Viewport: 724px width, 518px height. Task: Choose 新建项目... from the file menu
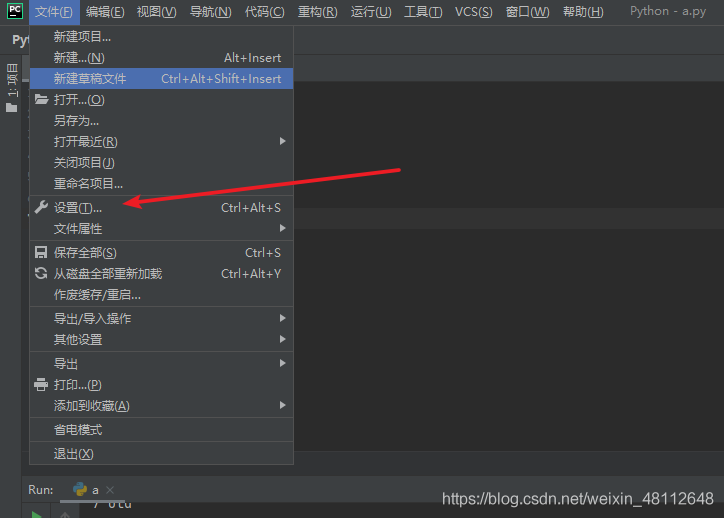click(162, 36)
